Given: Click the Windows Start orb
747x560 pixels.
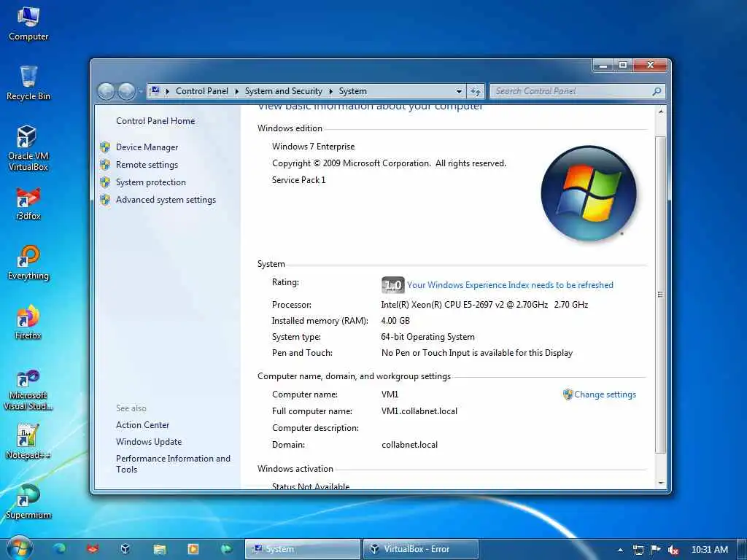Looking at the screenshot, I should coord(19,548).
